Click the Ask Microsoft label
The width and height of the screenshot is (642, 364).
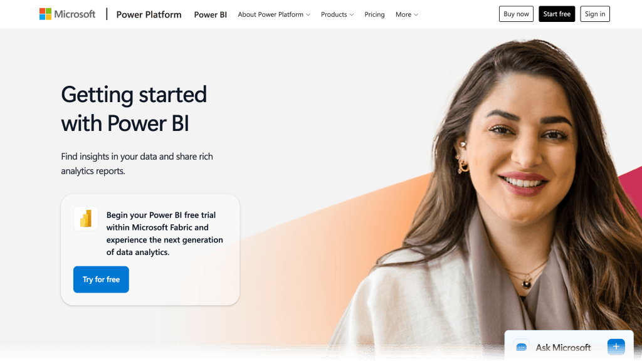563,348
